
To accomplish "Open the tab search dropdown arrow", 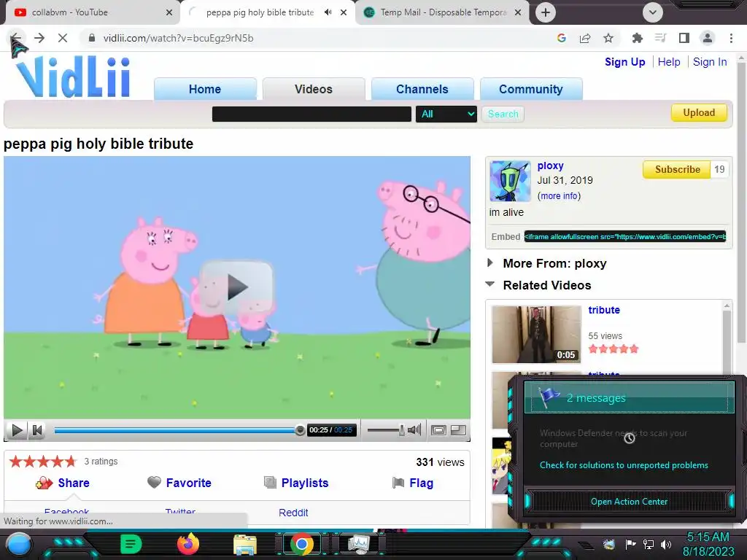I will click(653, 12).
